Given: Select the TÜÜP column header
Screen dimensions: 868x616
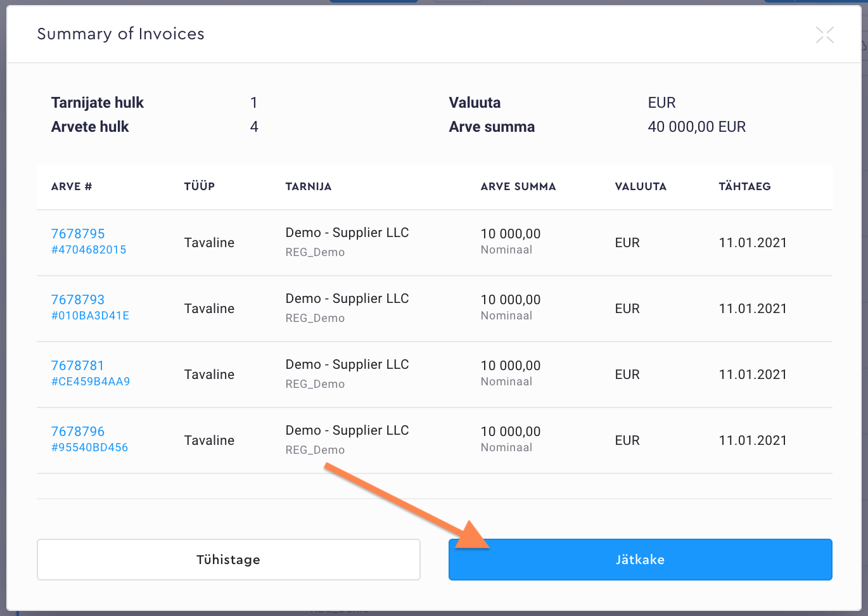Looking at the screenshot, I should coord(200,186).
